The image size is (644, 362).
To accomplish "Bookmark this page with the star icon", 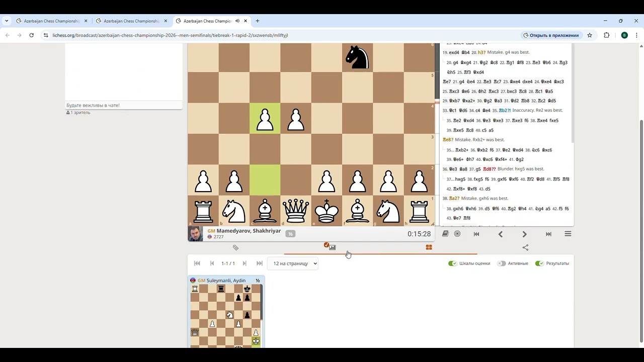I will pos(590,35).
